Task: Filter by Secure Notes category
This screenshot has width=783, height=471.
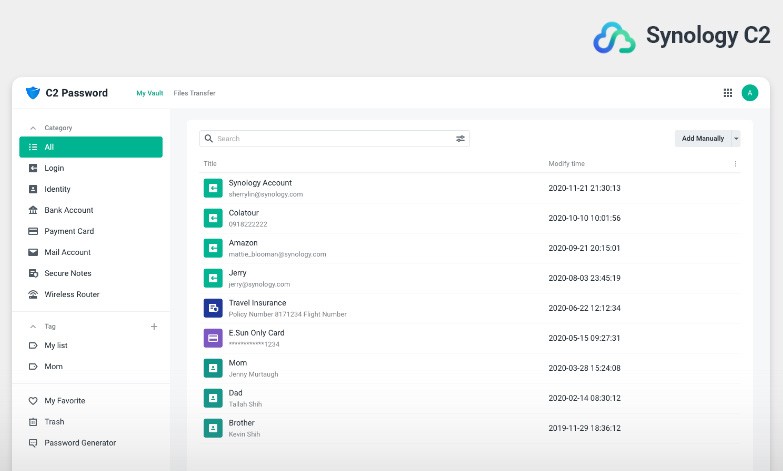Action: 91,273
